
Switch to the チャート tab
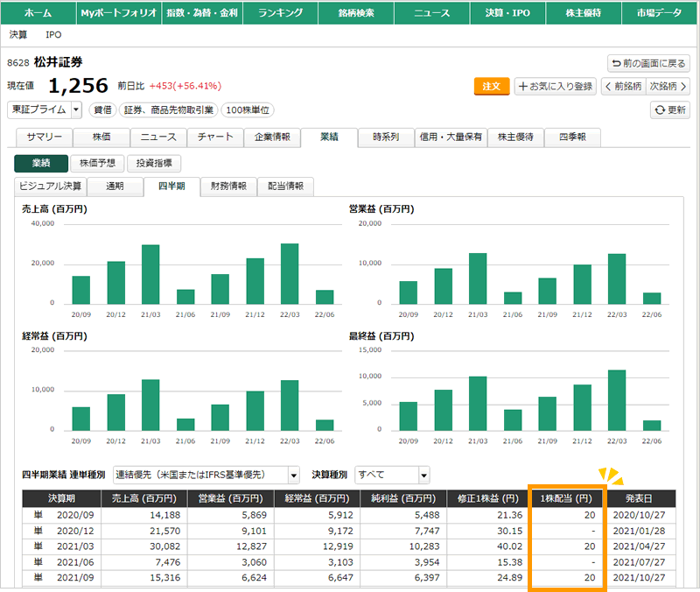coord(215,137)
